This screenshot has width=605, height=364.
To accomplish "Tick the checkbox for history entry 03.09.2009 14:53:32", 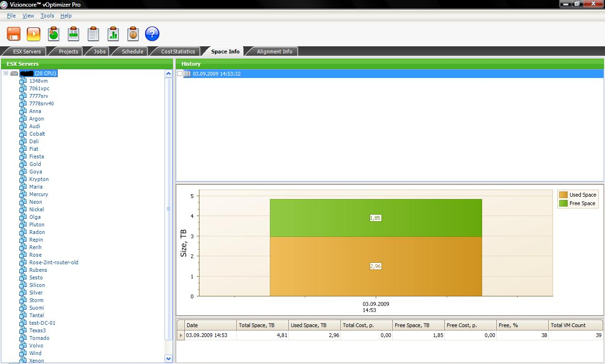I will click(180, 74).
